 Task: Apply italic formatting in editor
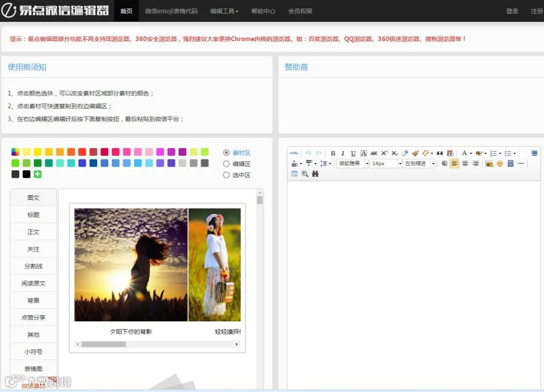pos(343,153)
